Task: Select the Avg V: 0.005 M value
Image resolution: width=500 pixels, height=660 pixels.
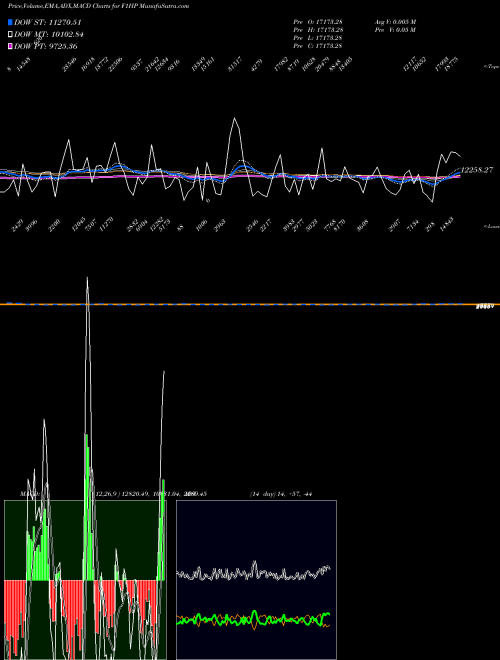Action: [x=396, y=22]
